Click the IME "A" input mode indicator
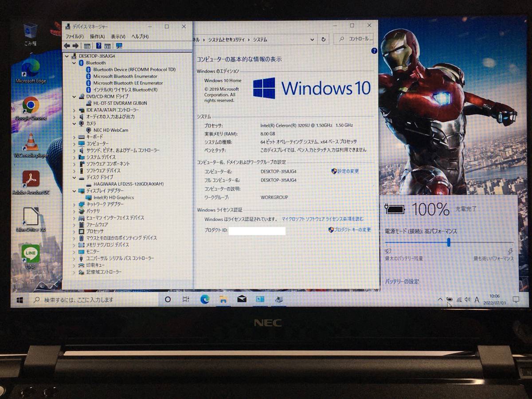 click(477, 300)
